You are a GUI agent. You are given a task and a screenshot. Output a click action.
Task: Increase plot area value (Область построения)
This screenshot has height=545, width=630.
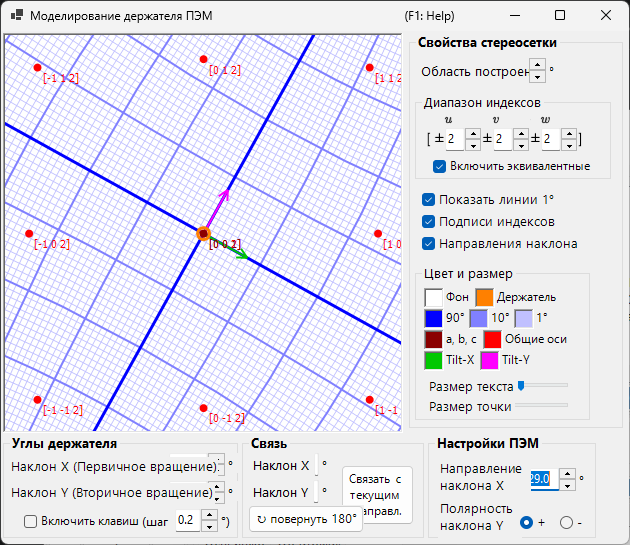click(x=538, y=64)
